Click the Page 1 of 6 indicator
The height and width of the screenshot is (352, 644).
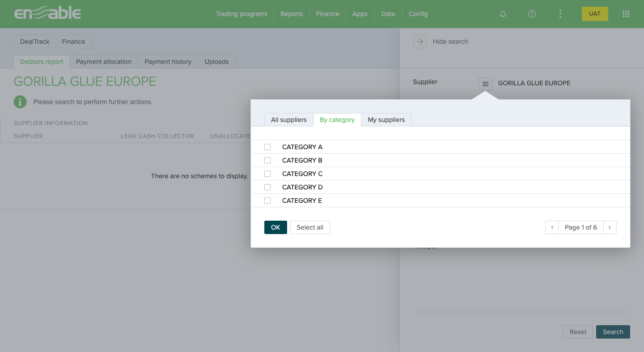(581, 227)
